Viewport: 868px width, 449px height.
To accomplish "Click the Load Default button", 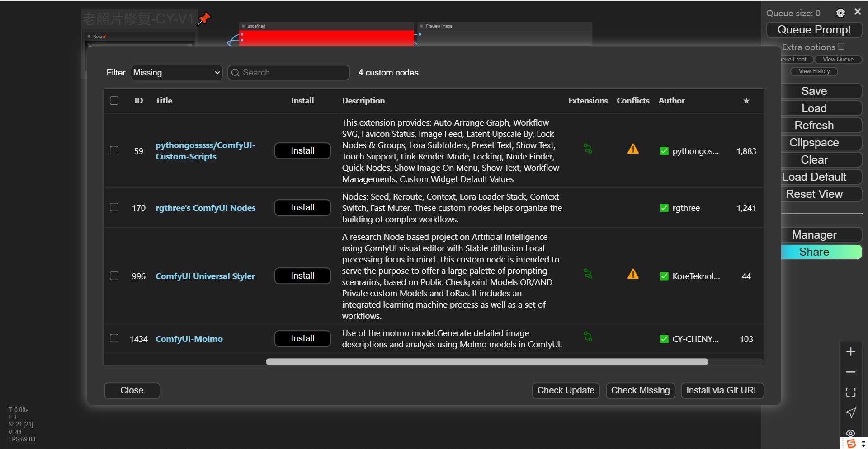I will (x=821, y=177).
